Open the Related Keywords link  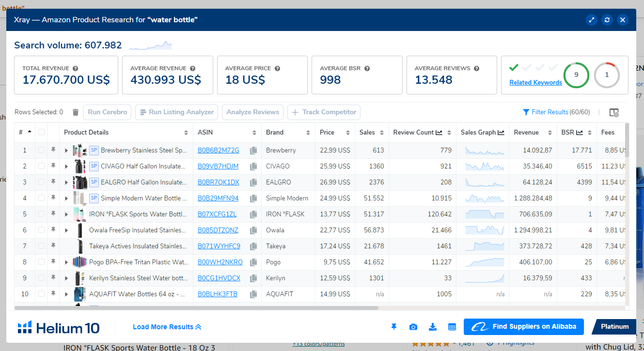(x=535, y=83)
